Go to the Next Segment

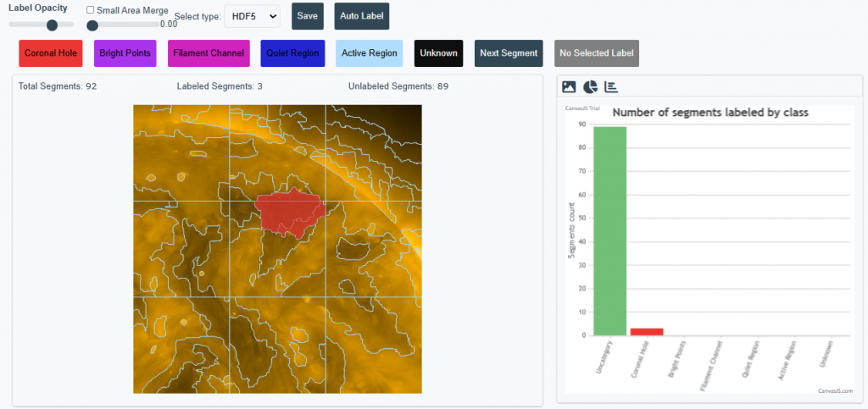[509, 53]
